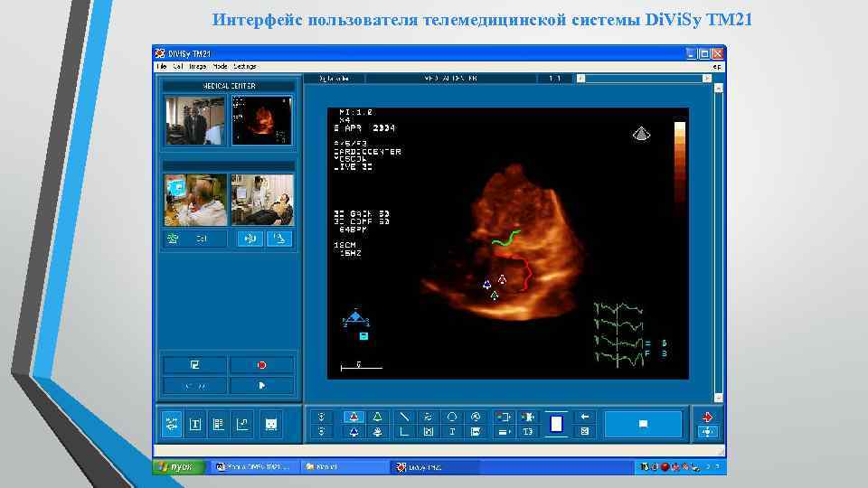
Task: Open the Settings menu
Action: (x=245, y=66)
